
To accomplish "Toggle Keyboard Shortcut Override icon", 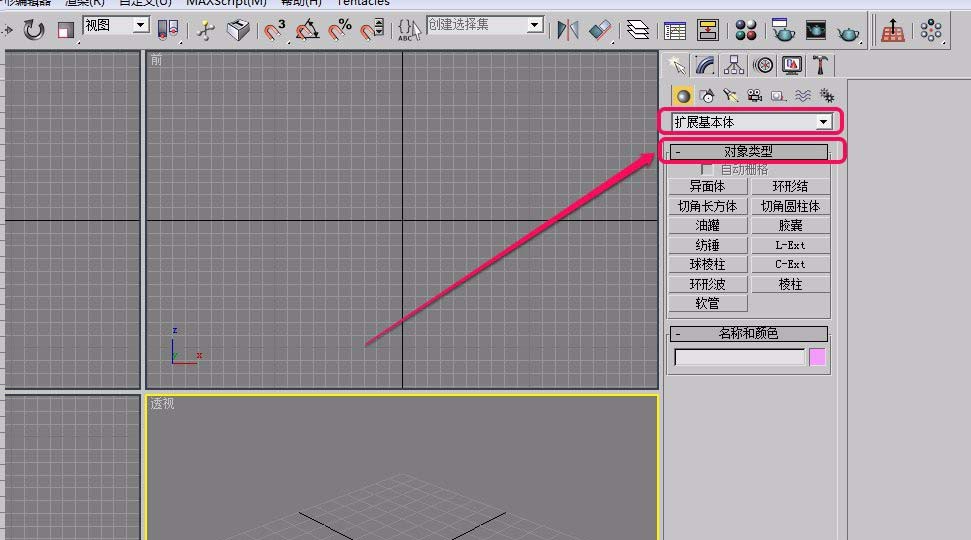I will point(238,30).
